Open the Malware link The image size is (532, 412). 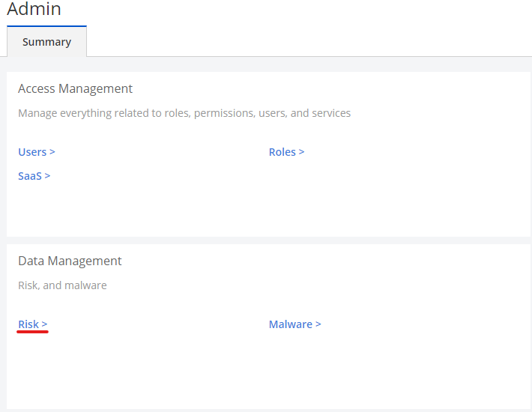(291, 324)
